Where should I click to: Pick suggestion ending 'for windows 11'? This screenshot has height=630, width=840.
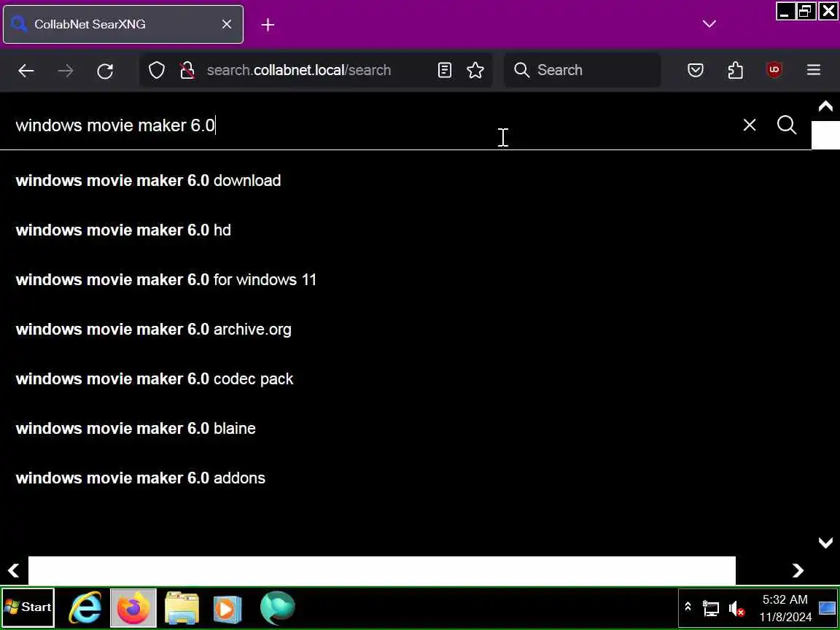[x=166, y=280]
